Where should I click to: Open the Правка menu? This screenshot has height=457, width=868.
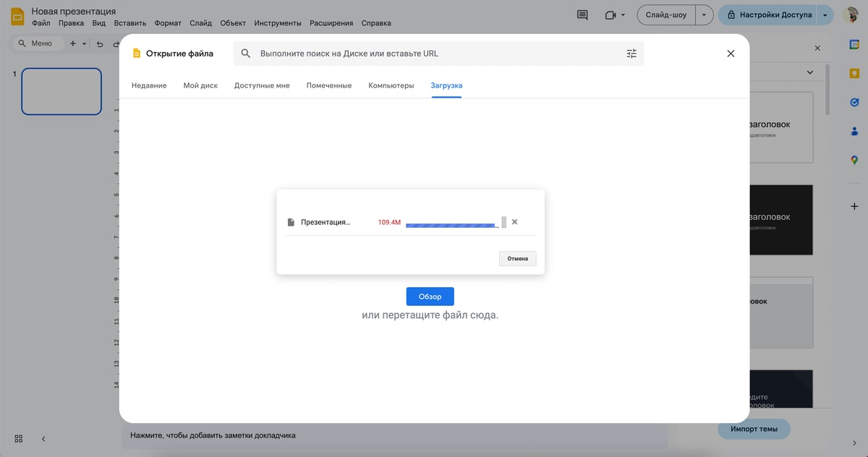coord(71,23)
